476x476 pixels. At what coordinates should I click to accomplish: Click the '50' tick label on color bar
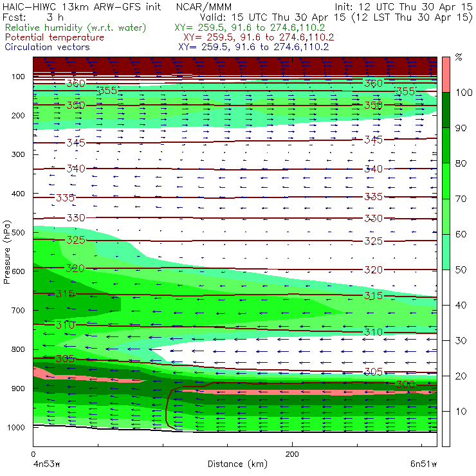(461, 270)
